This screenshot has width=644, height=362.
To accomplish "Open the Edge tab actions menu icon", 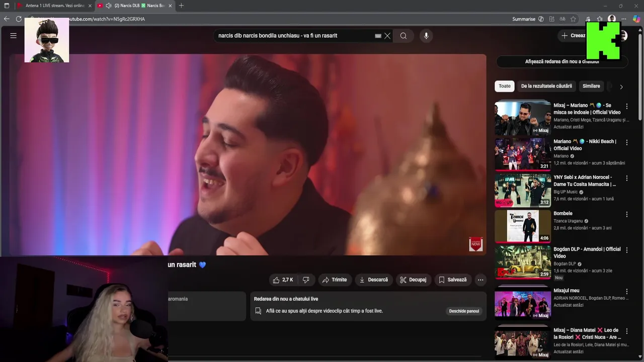I will [7, 6].
